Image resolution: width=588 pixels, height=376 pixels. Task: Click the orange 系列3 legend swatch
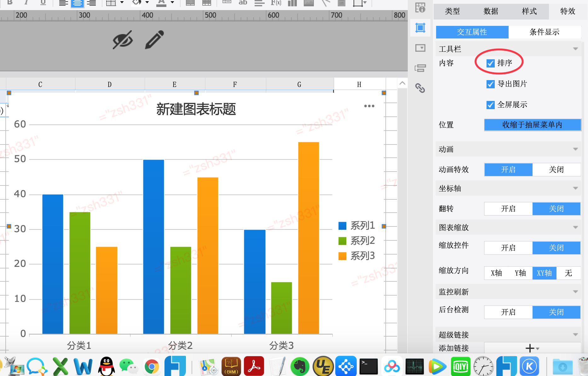(343, 256)
